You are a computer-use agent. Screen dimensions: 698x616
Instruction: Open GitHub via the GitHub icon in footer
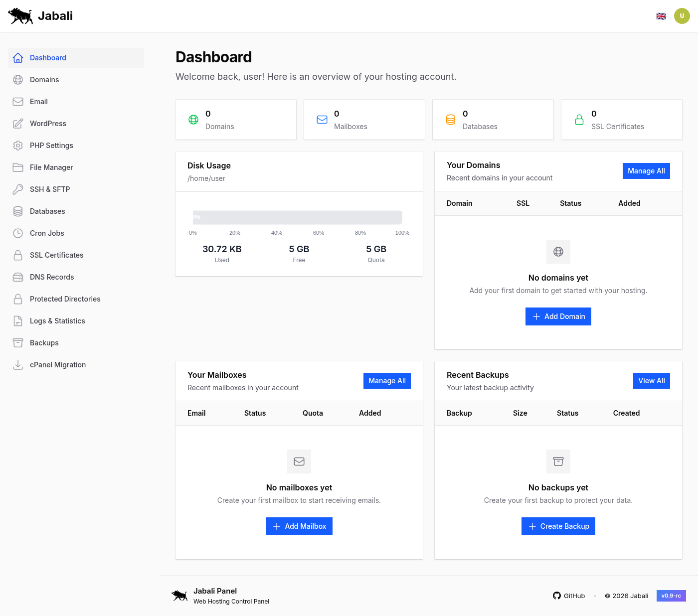point(556,596)
